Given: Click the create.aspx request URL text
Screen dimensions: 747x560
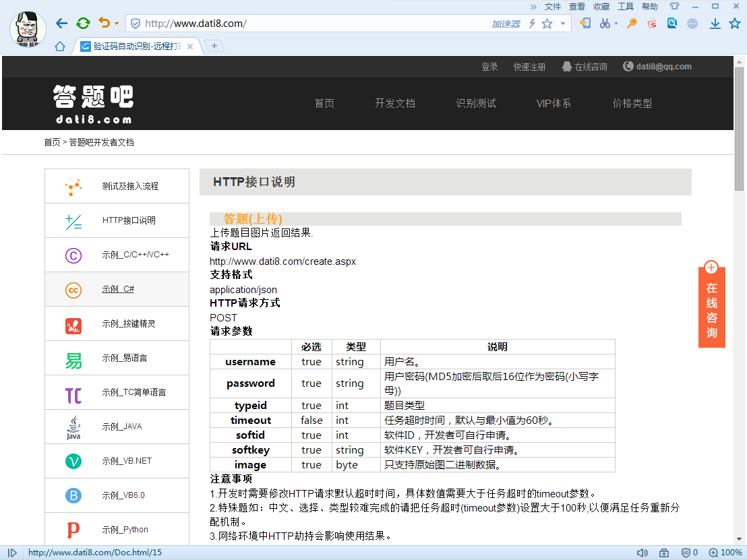Looking at the screenshot, I should 282,261.
